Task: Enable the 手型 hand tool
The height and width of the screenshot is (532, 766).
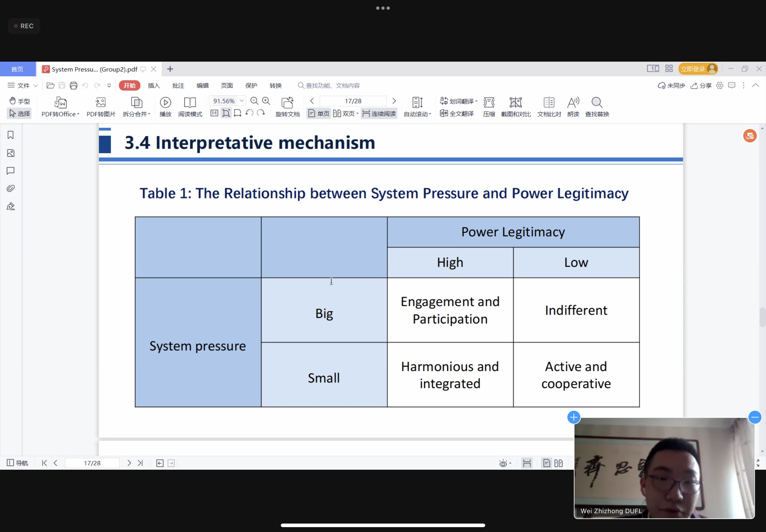Action: [x=20, y=101]
